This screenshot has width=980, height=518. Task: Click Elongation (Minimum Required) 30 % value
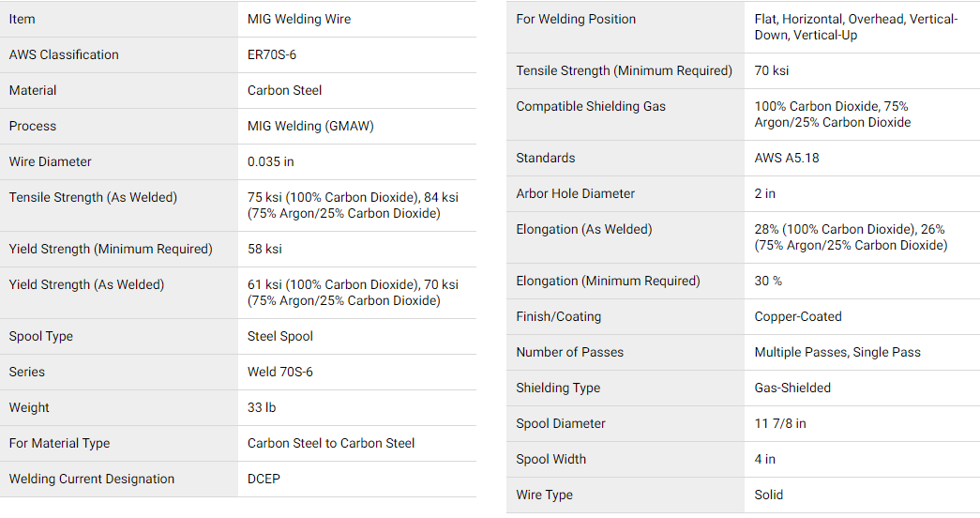(x=767, y=282)
